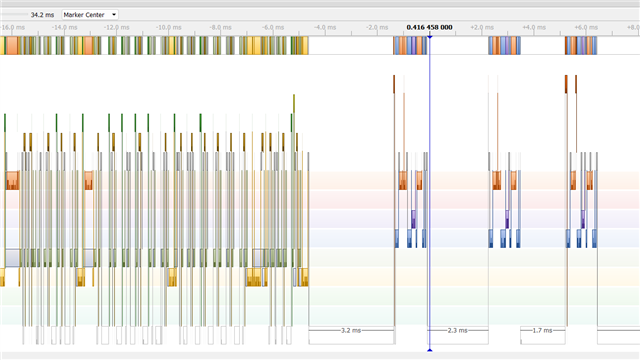Open the Marker Center dropdown

click(x=90, y=15)
